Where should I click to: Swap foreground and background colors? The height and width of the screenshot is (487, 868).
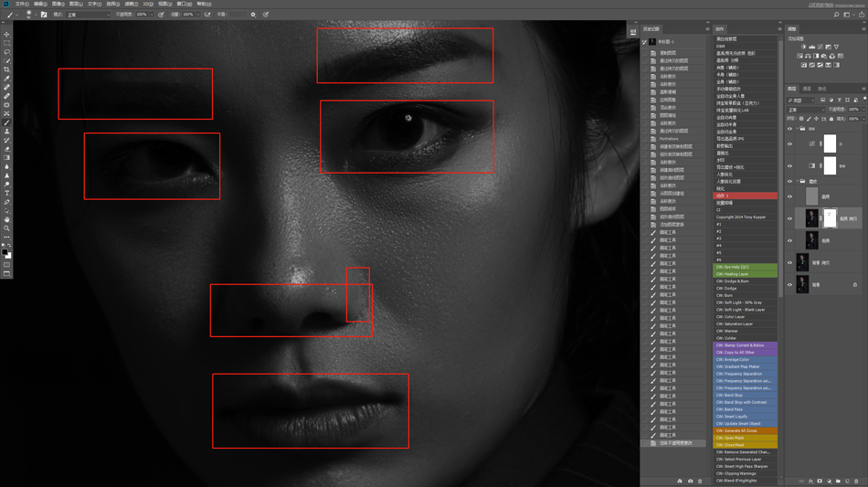(9, 245)
